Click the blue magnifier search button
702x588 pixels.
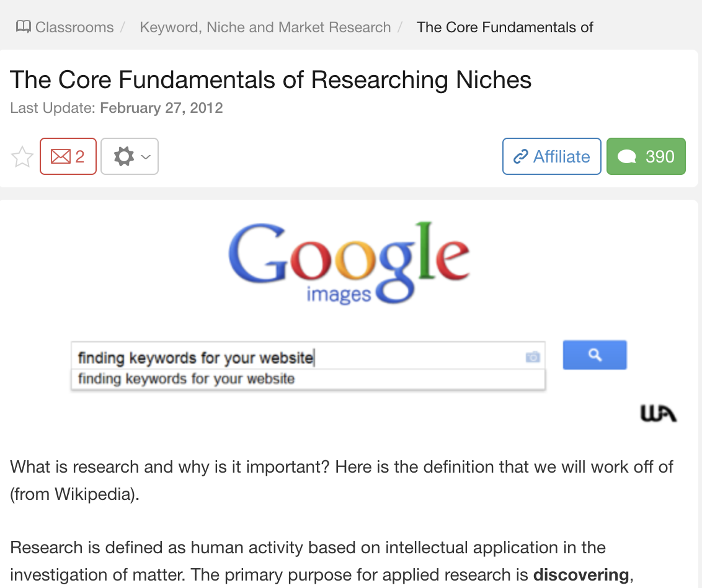(x=595, y=355)
